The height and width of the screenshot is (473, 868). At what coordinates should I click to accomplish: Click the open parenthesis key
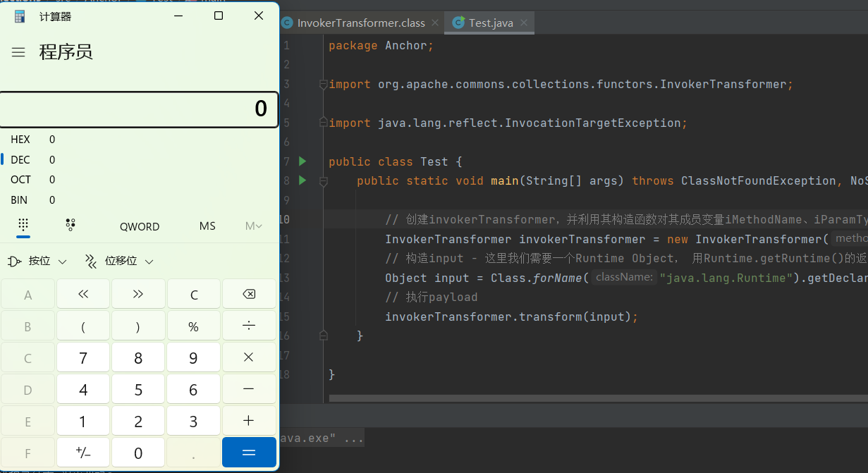pyautogui.click(x=83, y=326)
